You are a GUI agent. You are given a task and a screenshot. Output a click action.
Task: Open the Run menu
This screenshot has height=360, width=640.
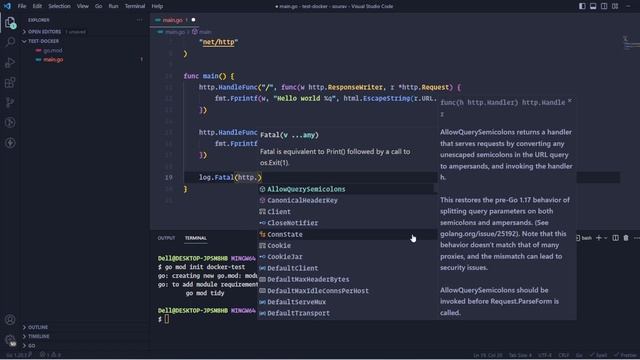[x=113, y=6]
